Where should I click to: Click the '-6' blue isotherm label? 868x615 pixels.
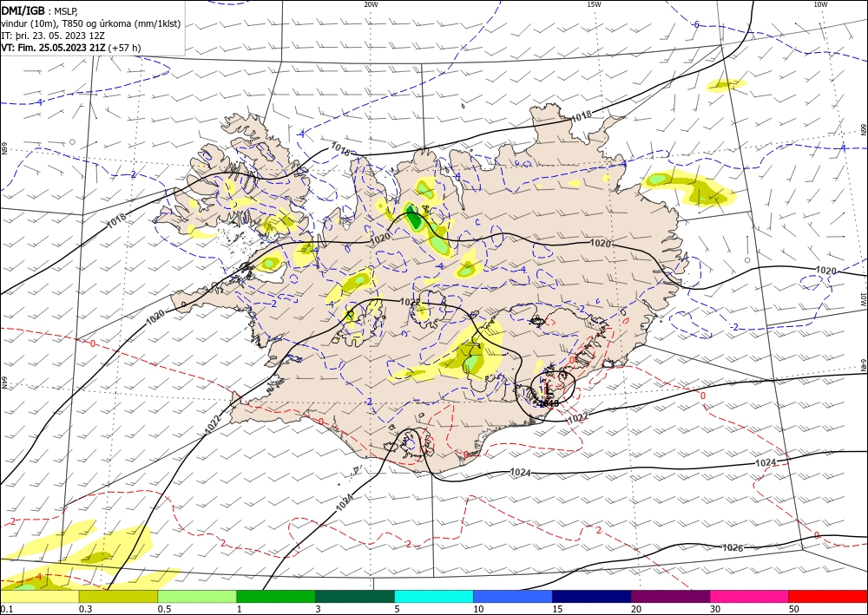coord(696,24)
